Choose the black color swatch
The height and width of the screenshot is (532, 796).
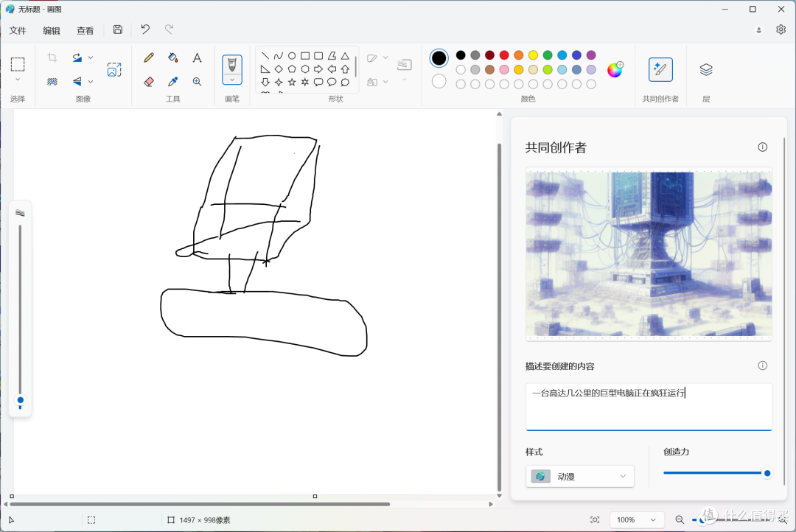[461, 55]
